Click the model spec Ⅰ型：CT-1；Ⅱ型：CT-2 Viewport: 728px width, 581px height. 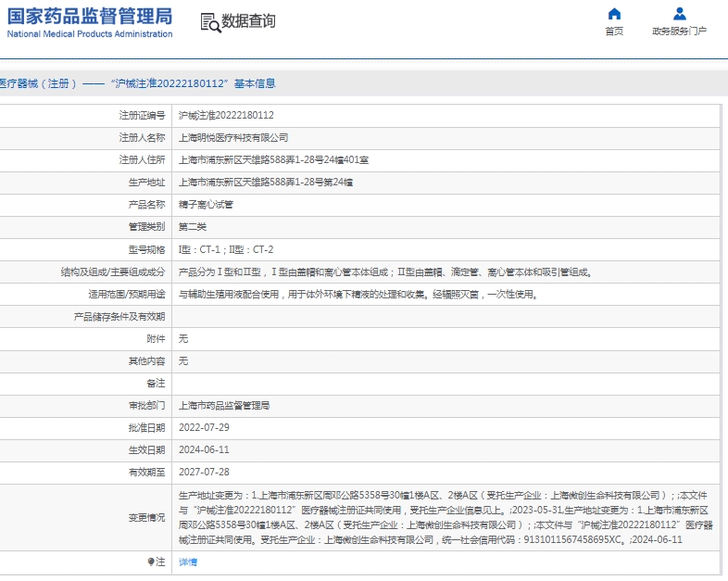point(226,249)
